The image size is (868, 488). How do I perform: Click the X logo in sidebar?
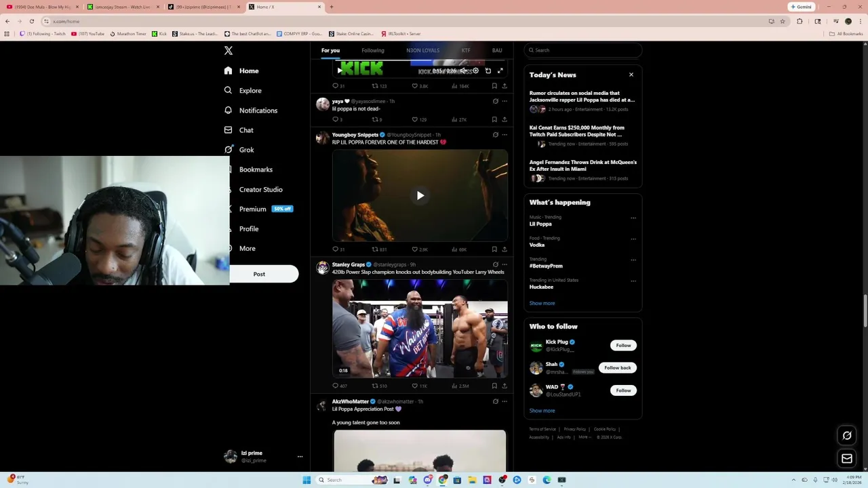229,51
